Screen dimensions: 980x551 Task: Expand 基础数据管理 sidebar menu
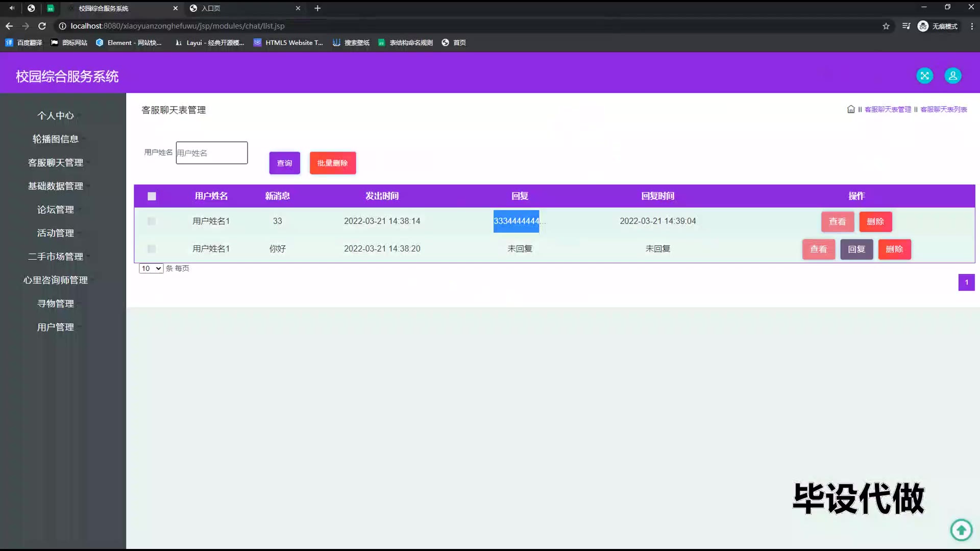click(56, 186)
